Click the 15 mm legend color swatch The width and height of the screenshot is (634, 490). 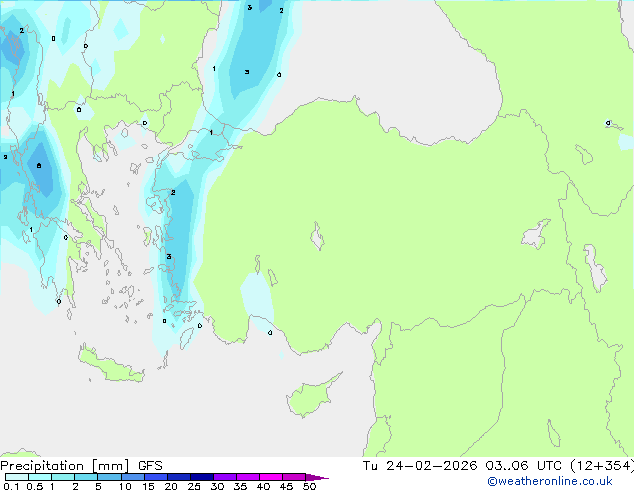point(155,477)
